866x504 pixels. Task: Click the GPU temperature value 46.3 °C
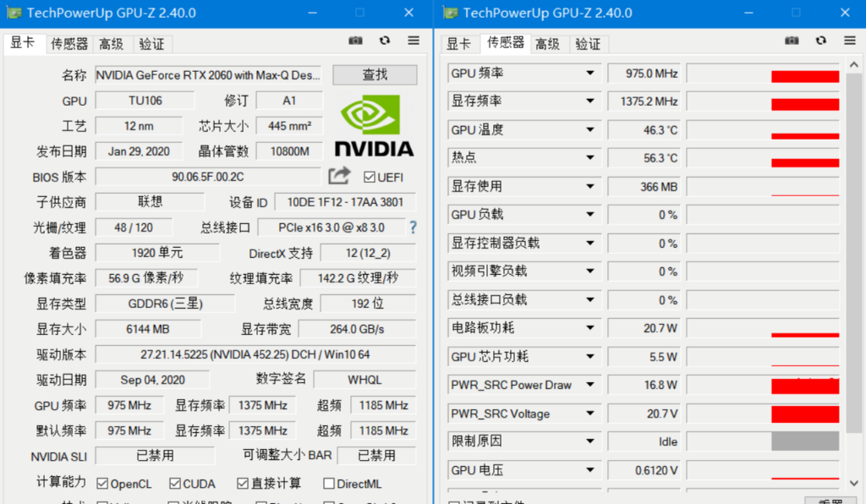(x=644, y=129)
